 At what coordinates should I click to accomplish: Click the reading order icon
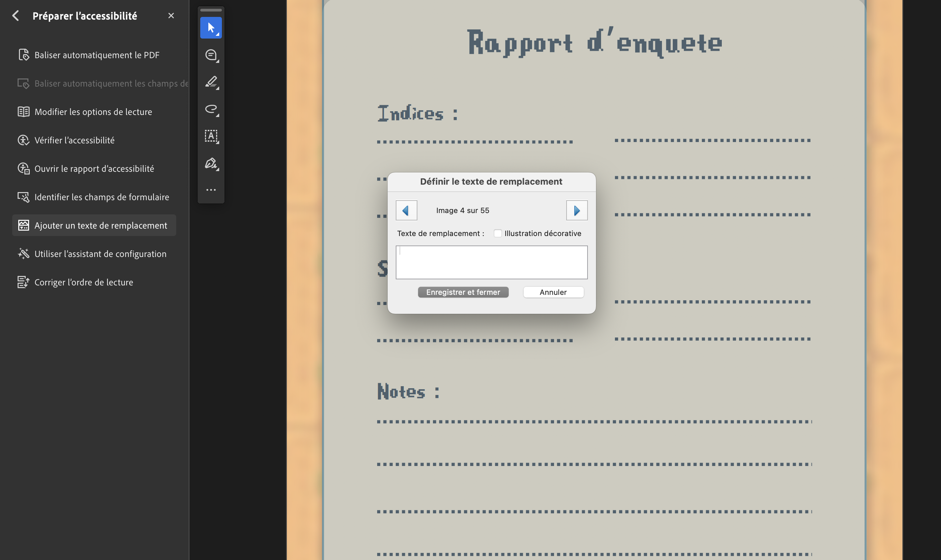coord(23,282)
